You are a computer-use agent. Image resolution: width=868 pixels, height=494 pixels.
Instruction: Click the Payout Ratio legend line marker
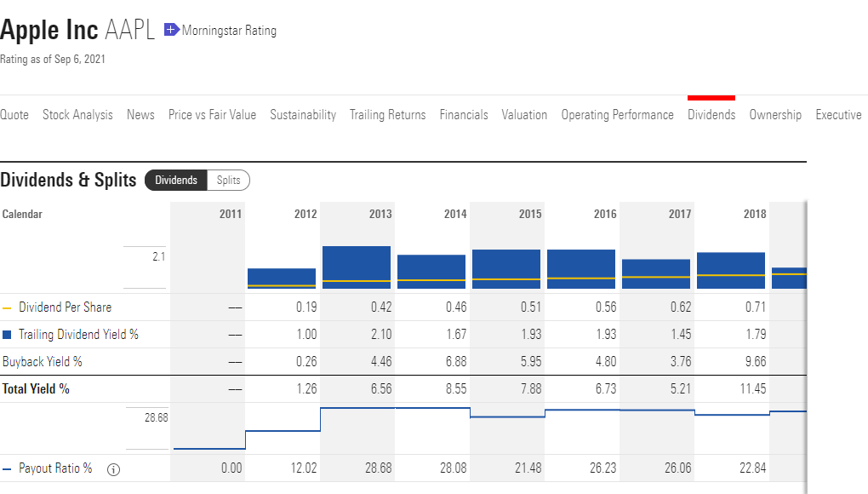point(7,469)
